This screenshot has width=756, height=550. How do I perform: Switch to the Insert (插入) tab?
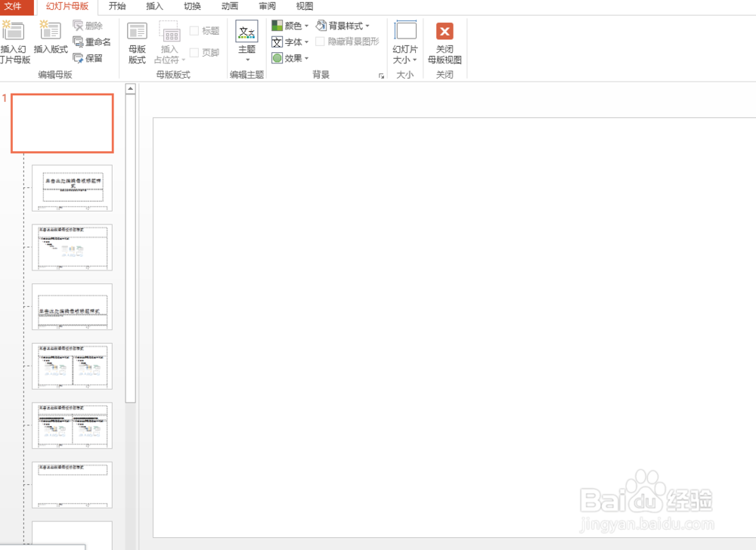click(x=155, y=6)
